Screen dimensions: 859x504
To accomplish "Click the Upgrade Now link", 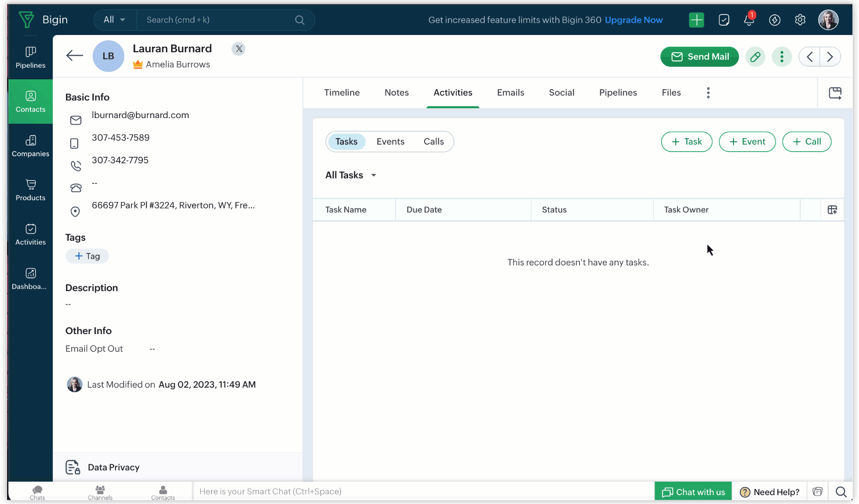I will 634,20.
